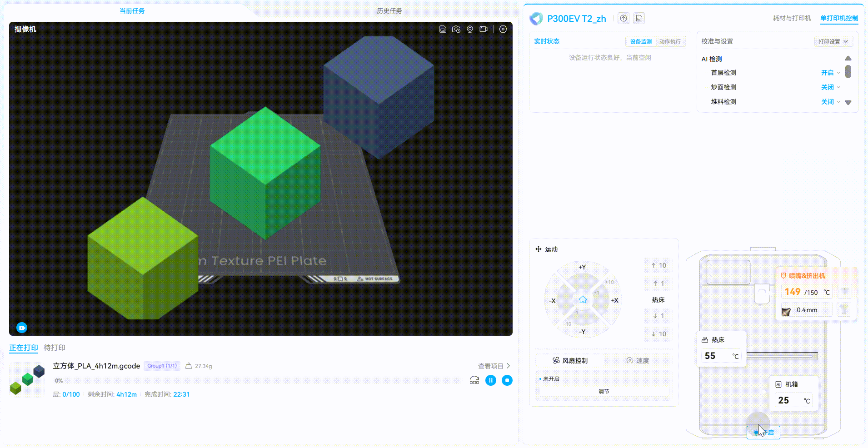Click the nozzle image beside 0.4 mm
This screenshot has width=868, height=448.
click(786, 311)
